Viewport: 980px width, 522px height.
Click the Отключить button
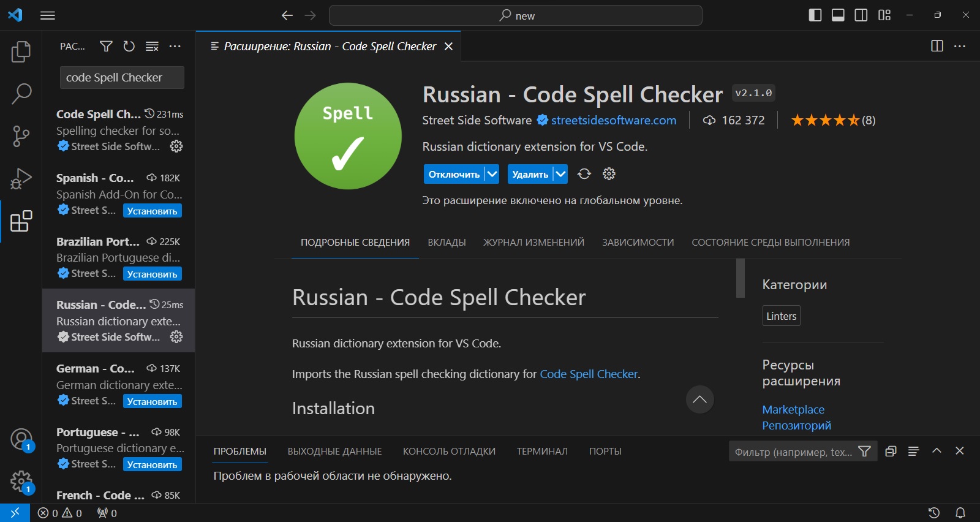pos(454,174)
